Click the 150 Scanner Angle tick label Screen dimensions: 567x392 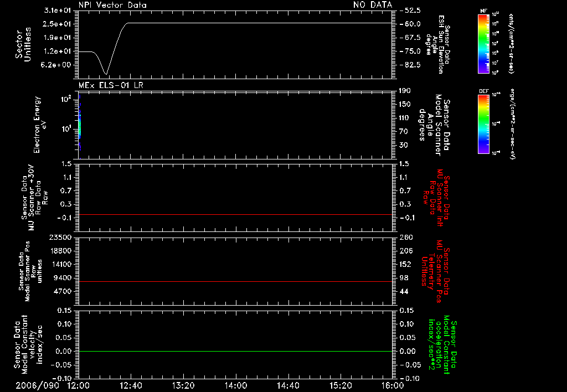pyautogui.click(x=405, y=104)
